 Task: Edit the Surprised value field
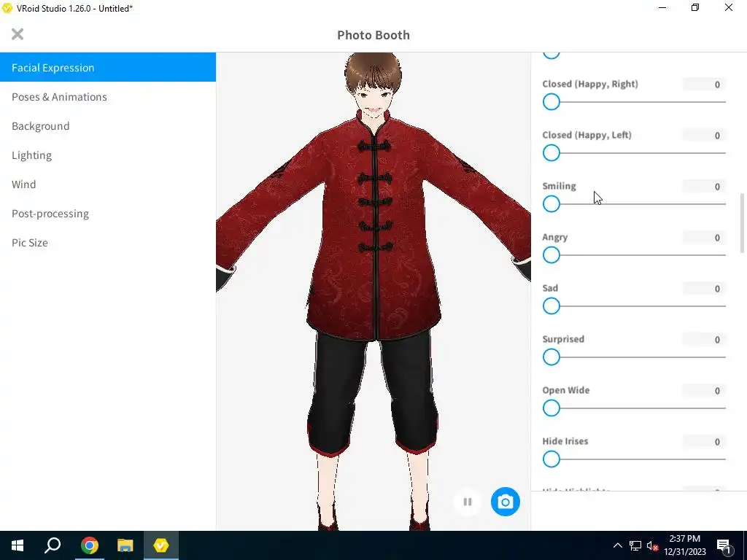(704, 340)
